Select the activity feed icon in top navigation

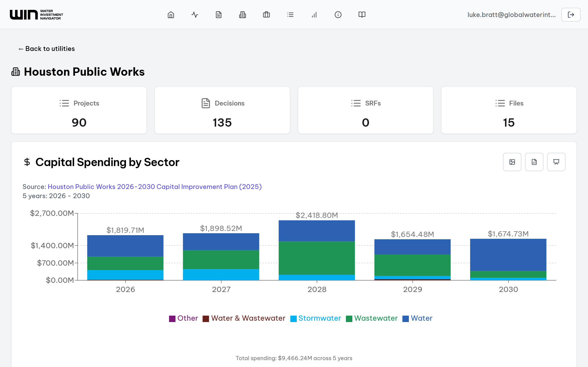194,14
